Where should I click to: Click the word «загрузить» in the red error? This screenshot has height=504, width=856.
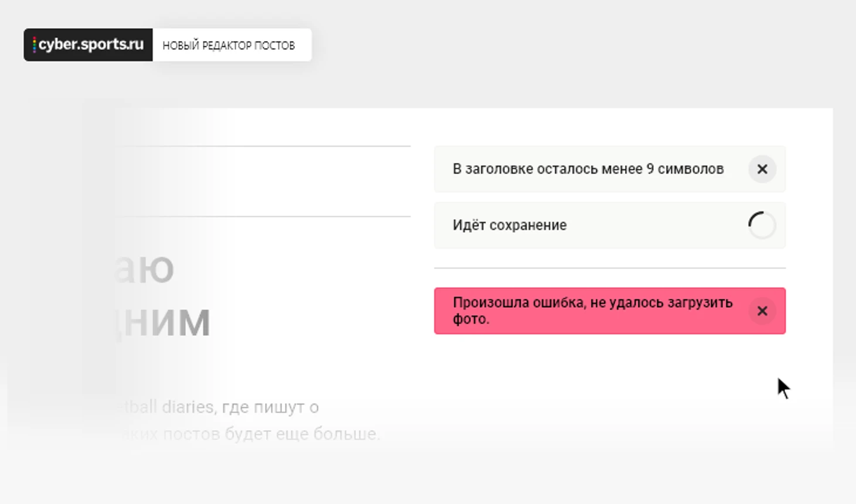[x=700, y=303]
